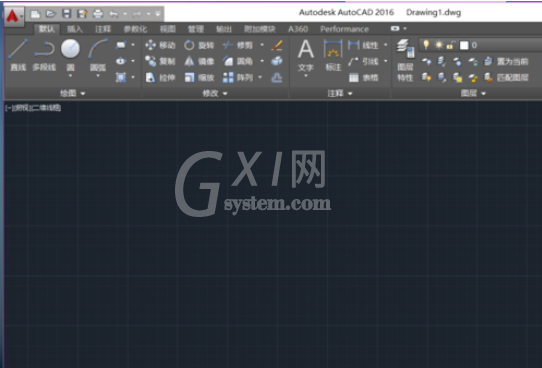Open Layer Properties (图层特性) manager
This screenshot has width=542, height=368.
[405, 60]
